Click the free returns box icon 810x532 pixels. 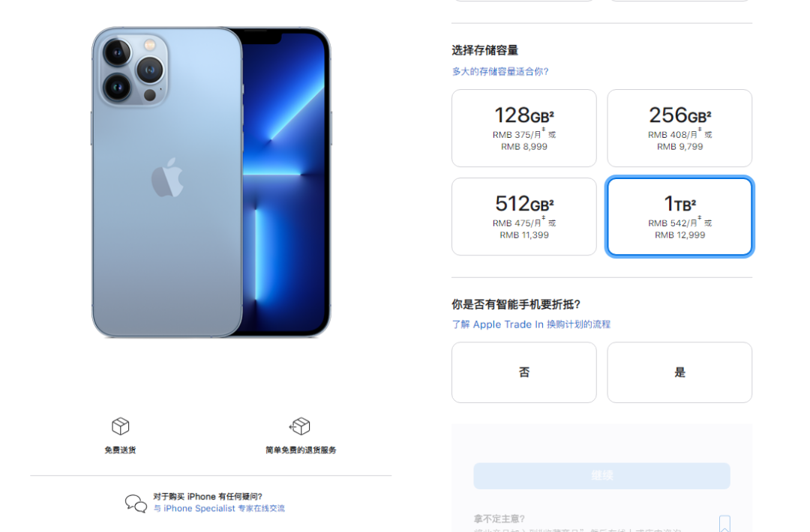299,426
